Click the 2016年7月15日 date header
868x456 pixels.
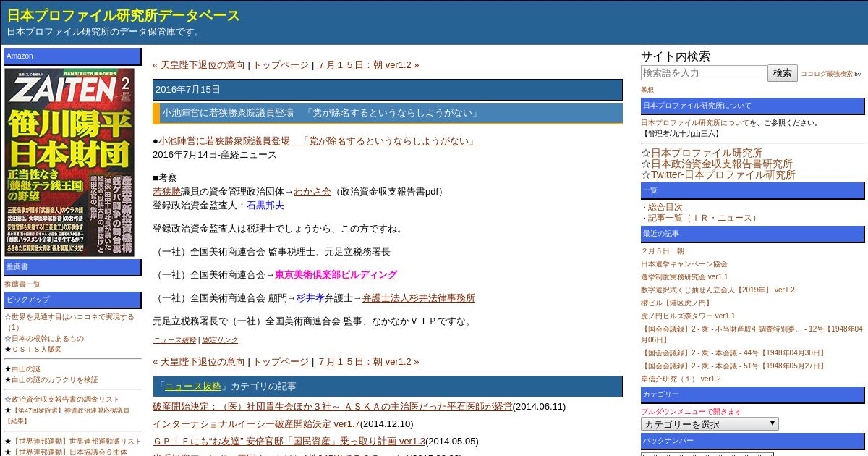(388, 90)
